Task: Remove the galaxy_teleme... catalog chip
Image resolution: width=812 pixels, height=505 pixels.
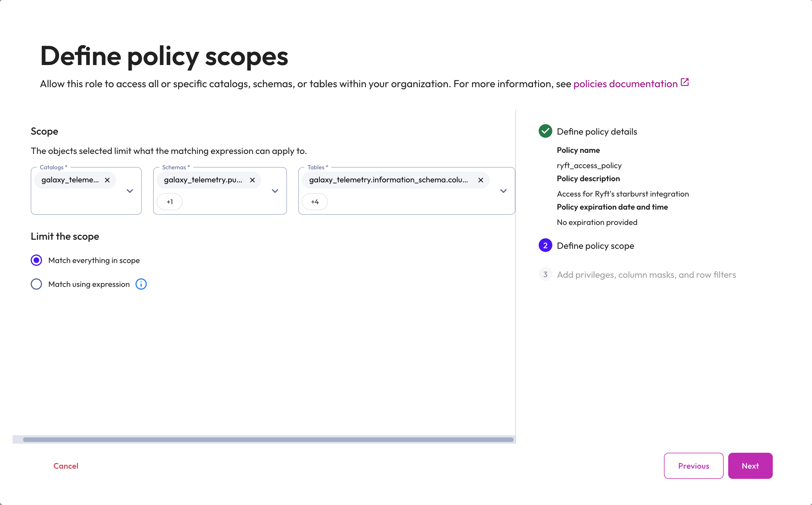Action: click(107, 180)
